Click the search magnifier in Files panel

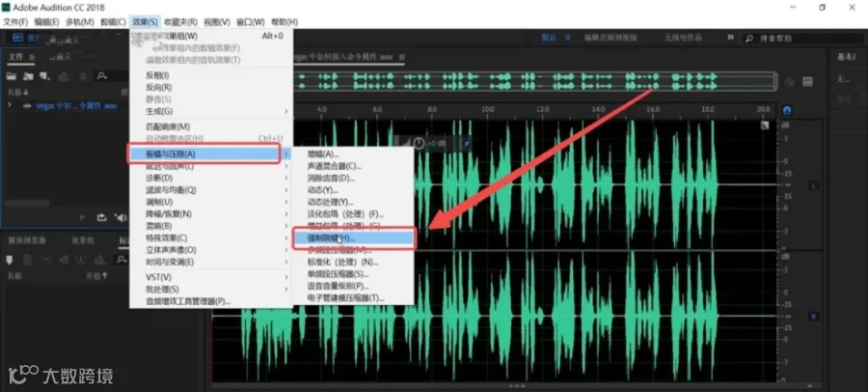[x=101, y=76]
